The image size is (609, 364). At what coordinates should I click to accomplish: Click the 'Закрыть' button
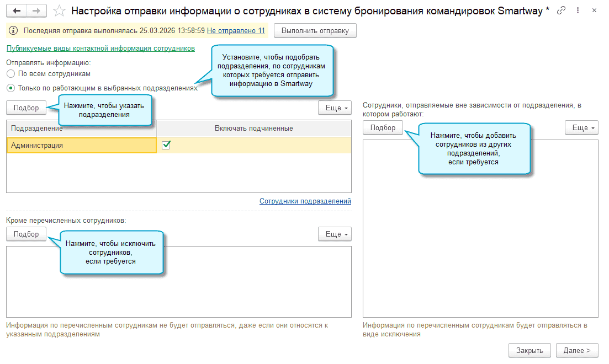point(529,350)
